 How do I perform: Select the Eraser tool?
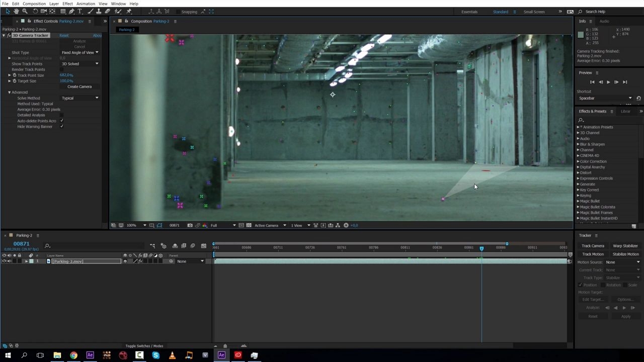click(108, 11)
